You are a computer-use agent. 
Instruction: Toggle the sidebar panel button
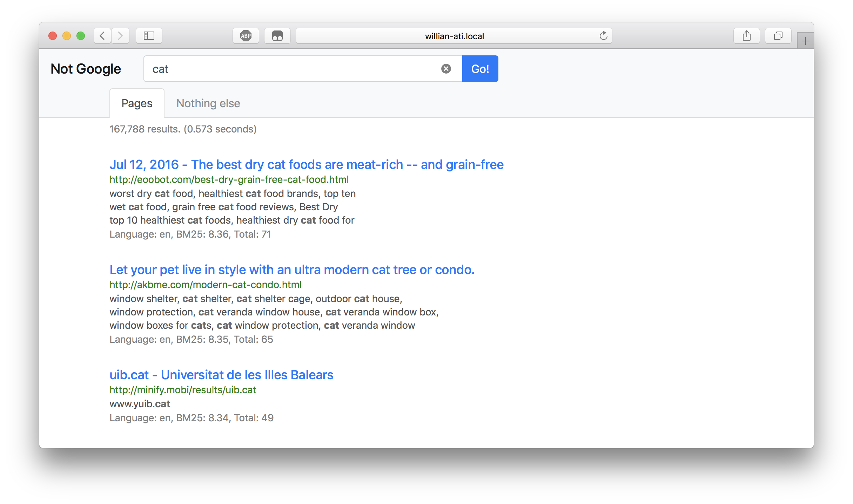tap(149, 36)
